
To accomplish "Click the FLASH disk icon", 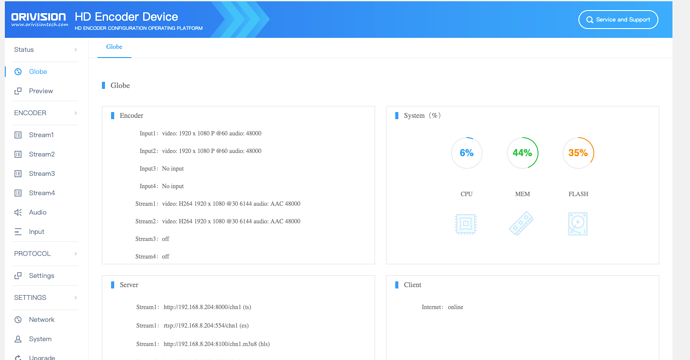I will tap(578, 224).
